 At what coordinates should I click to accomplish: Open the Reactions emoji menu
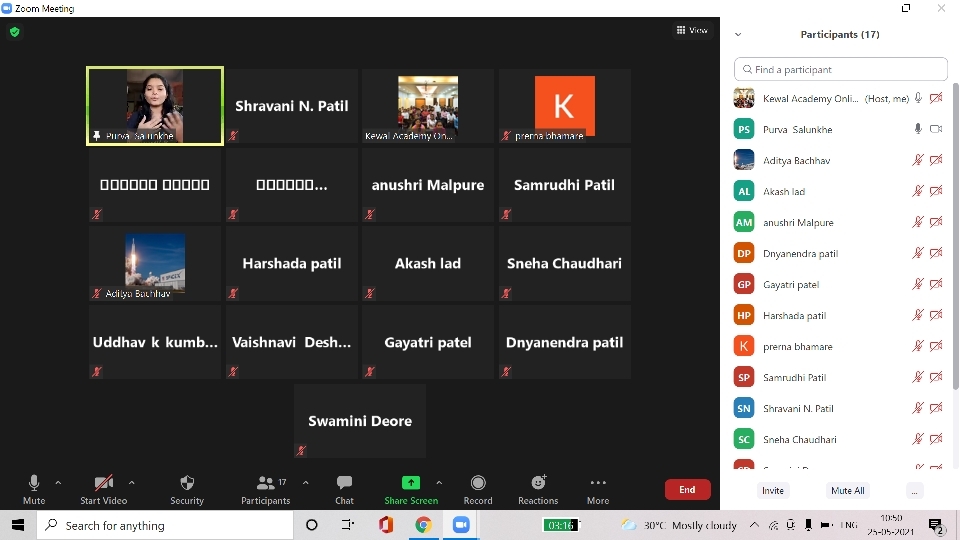point(538,484)
